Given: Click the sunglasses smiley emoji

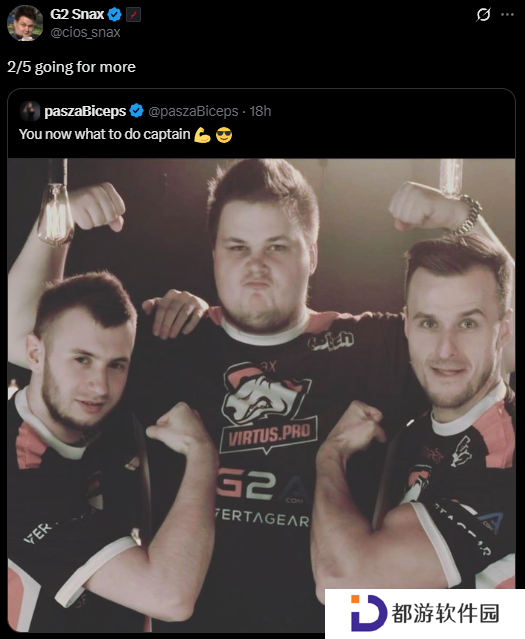Looking at the screenshot, I should tap(224, 134).
